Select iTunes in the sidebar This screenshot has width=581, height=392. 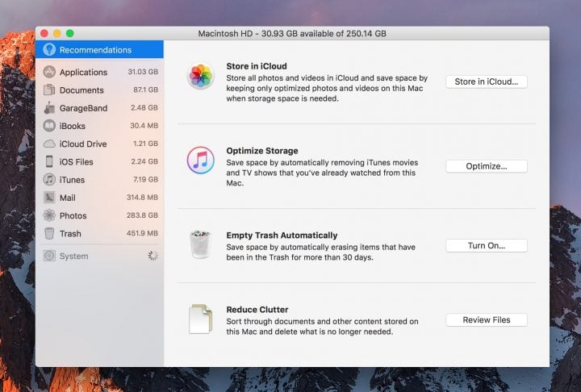[x=99, y=179]
